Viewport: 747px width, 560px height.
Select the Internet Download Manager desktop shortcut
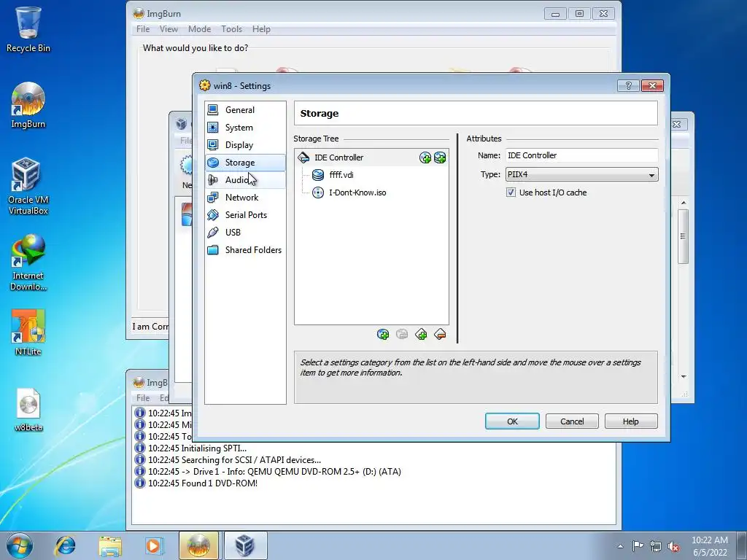click(28, 262)
